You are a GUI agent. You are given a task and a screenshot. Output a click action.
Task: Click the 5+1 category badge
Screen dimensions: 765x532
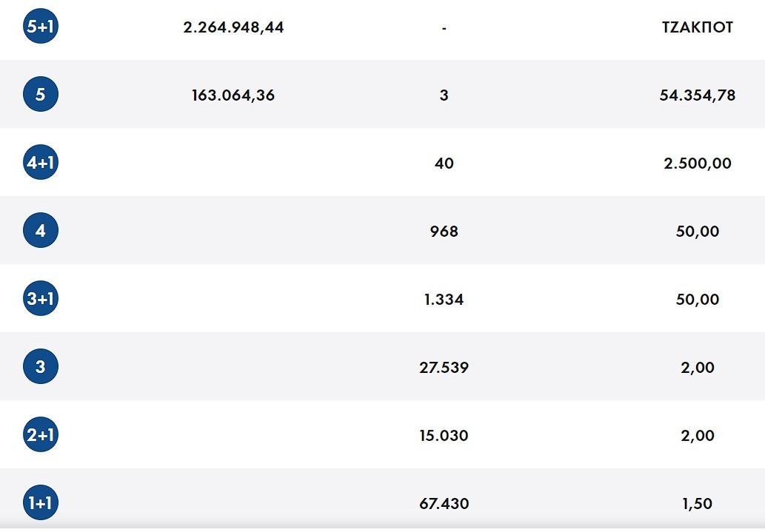(40, 27)
